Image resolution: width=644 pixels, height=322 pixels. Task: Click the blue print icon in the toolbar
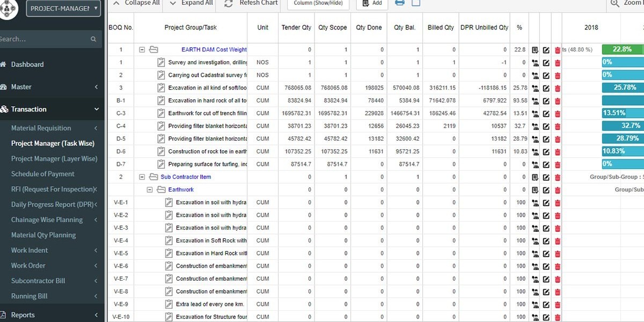[x=400, y=3]
